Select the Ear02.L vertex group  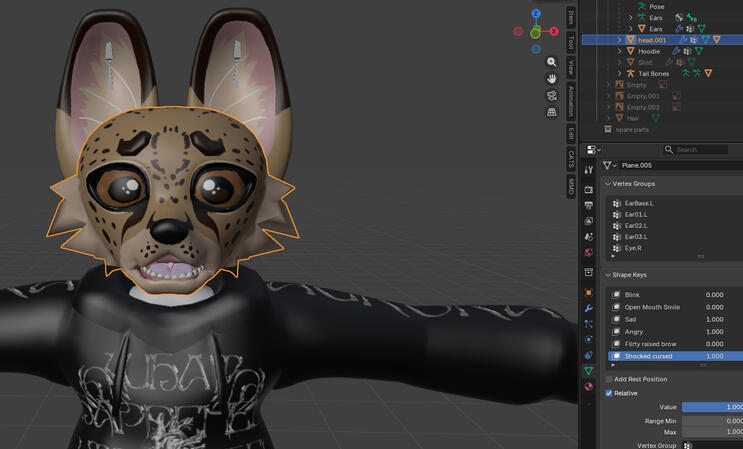point(675,225)
